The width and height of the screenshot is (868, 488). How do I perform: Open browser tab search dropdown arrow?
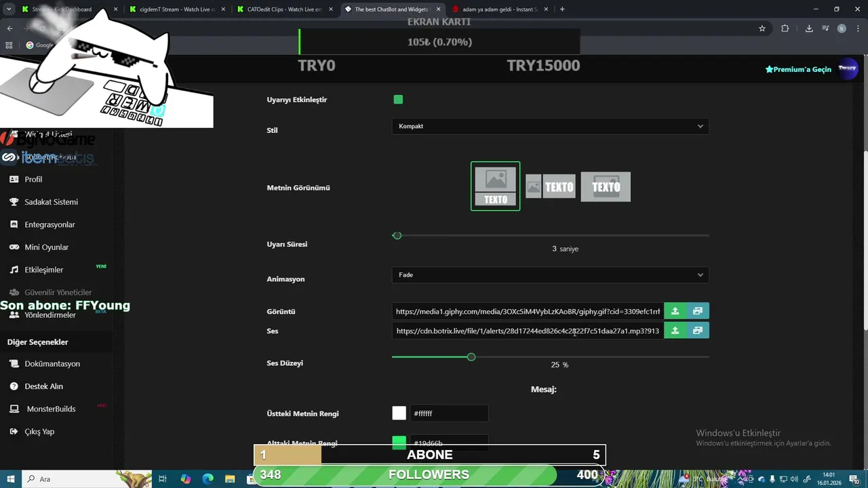point(9,9)
